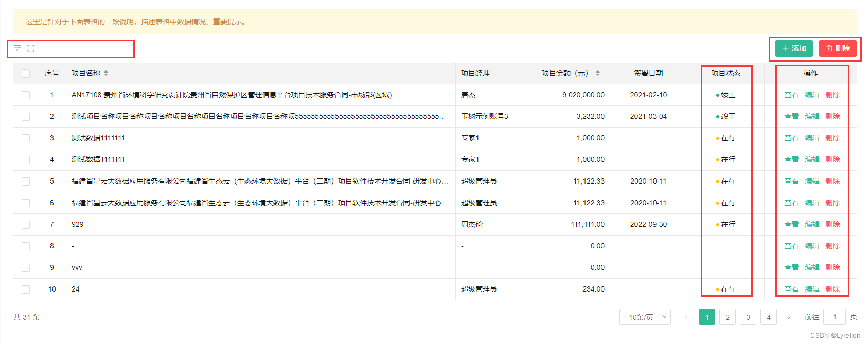The width and height of the screenshot is (868, 344).
Task: Click 查看 in row 8
Action: point(791,246)
